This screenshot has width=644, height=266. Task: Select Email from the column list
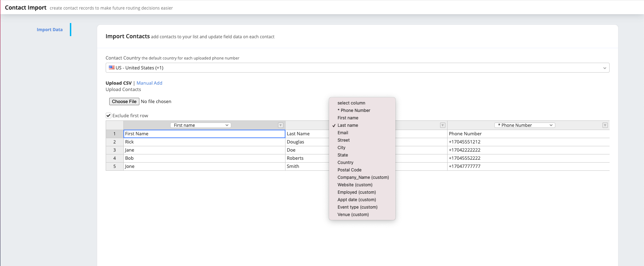coord(343,133)
